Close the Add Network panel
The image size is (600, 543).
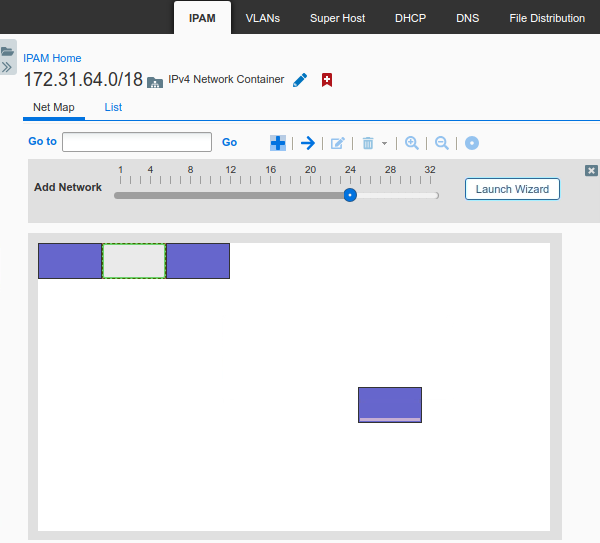click(591, 171)
